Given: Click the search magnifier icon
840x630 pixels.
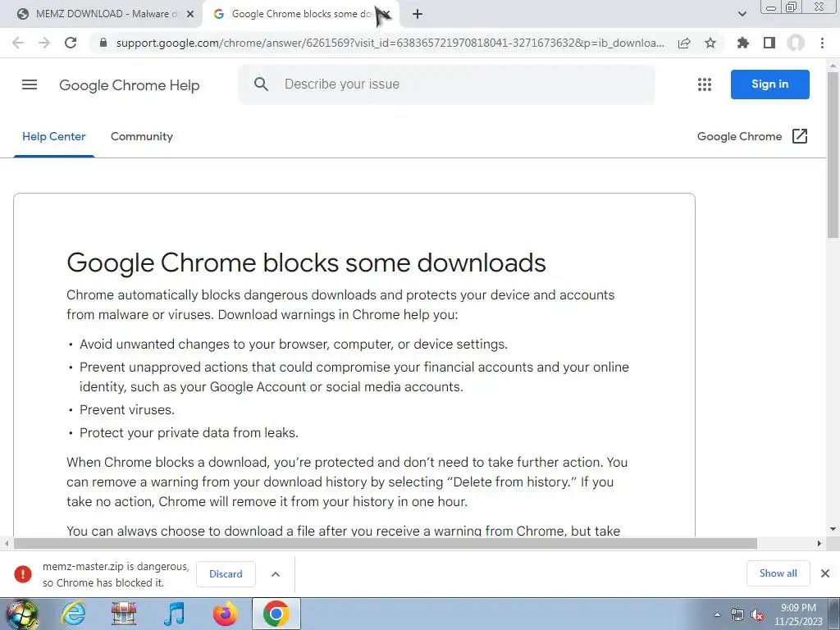Looking at the screenshot, I should [261, 84].
